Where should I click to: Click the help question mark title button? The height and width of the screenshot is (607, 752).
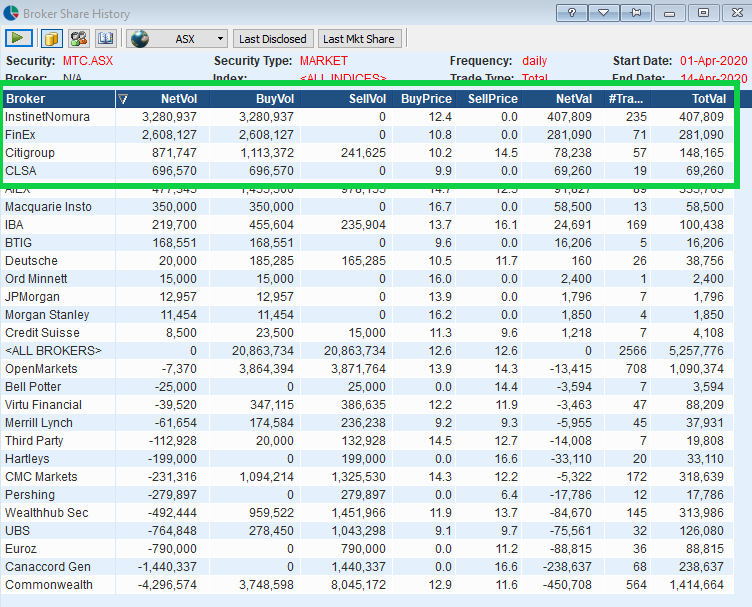[572, 13]
